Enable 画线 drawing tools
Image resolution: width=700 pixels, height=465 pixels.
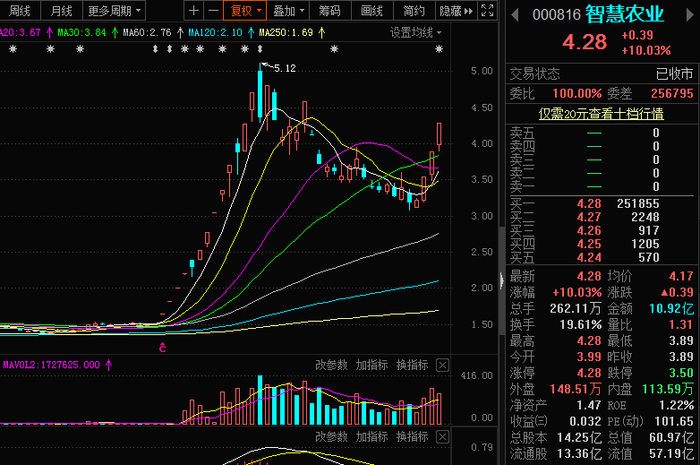coord(372,11)
